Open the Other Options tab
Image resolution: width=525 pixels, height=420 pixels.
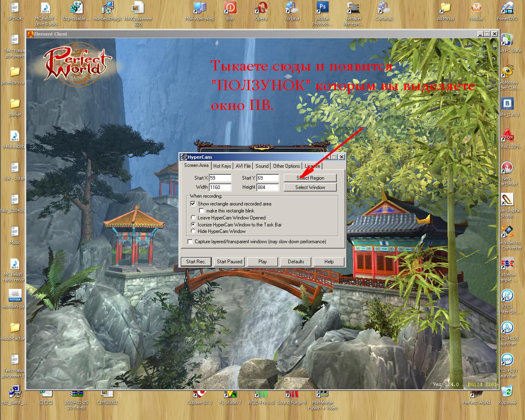286,166
